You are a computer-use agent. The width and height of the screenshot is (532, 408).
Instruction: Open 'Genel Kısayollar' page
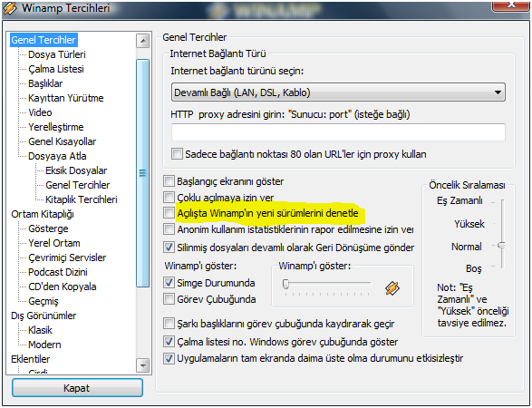tap(63, 141)
